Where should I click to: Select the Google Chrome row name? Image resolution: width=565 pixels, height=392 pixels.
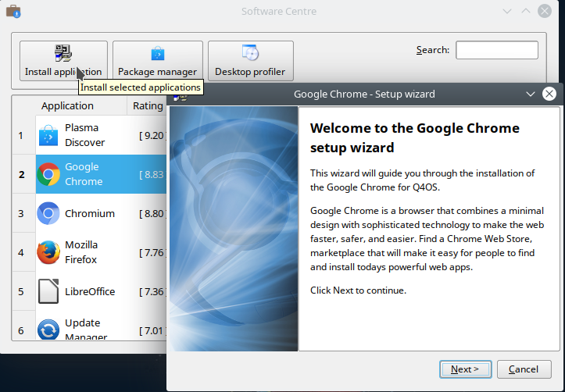pos(84,174)
